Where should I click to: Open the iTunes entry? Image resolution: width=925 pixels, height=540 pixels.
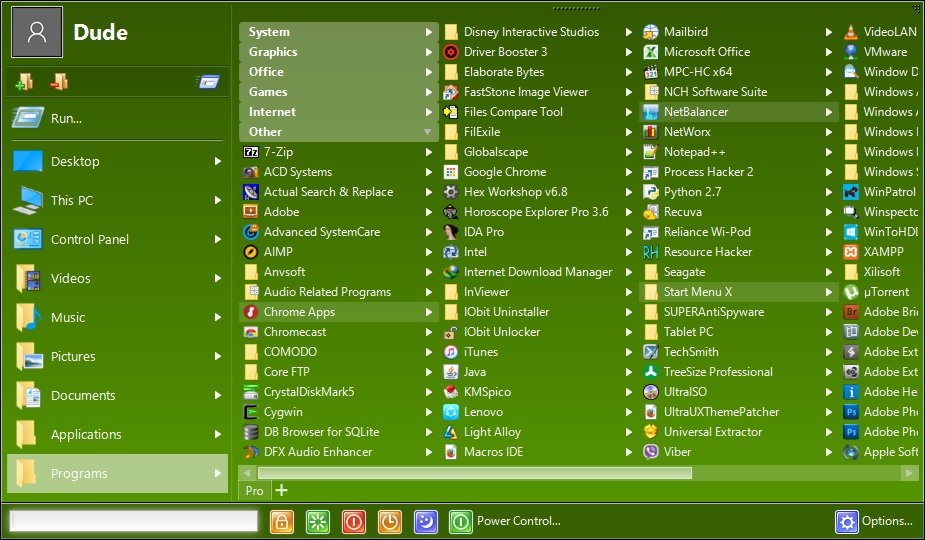(539, 352)
